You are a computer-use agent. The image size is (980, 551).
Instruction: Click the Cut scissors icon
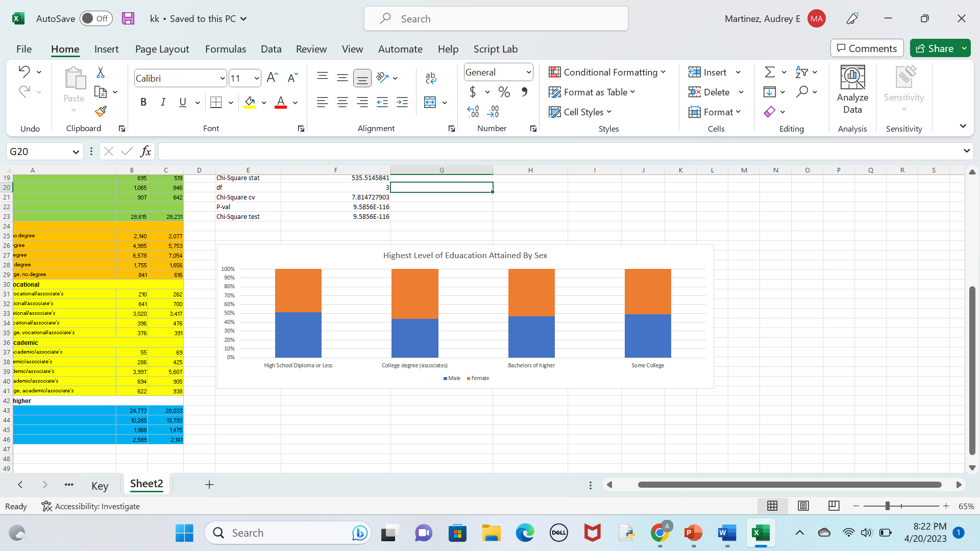[x=101, y=72]
